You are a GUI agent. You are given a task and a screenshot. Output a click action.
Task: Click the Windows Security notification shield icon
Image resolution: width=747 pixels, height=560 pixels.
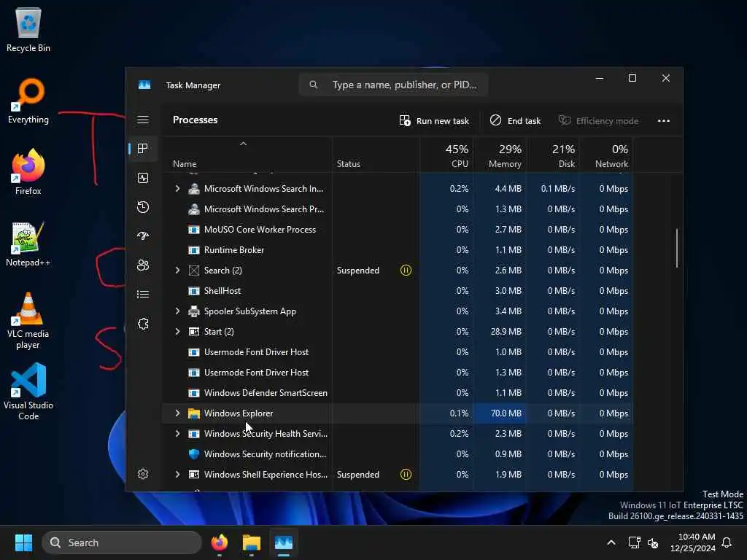pos(194,454)
